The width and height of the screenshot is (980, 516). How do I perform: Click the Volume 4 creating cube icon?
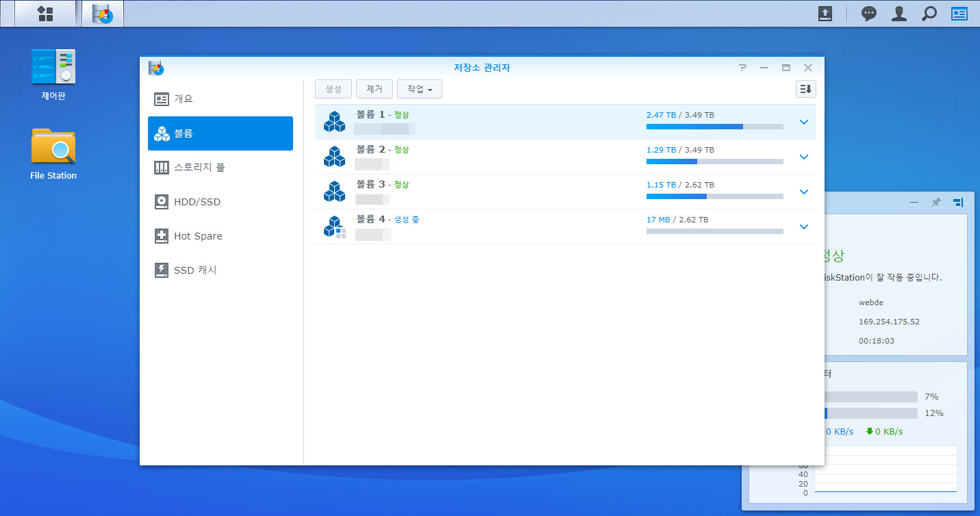(334, 227)
